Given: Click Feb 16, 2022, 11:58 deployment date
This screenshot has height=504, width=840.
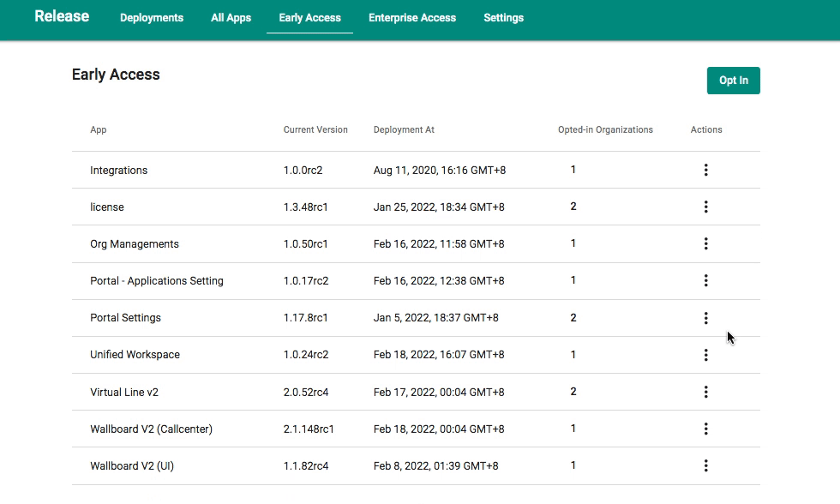Looking at the screenshot, I should click(x=439, y=244).
